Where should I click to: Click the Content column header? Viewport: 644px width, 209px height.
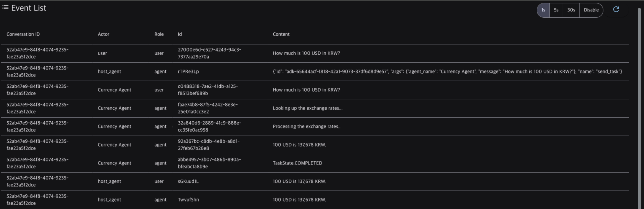click(281, 34)
